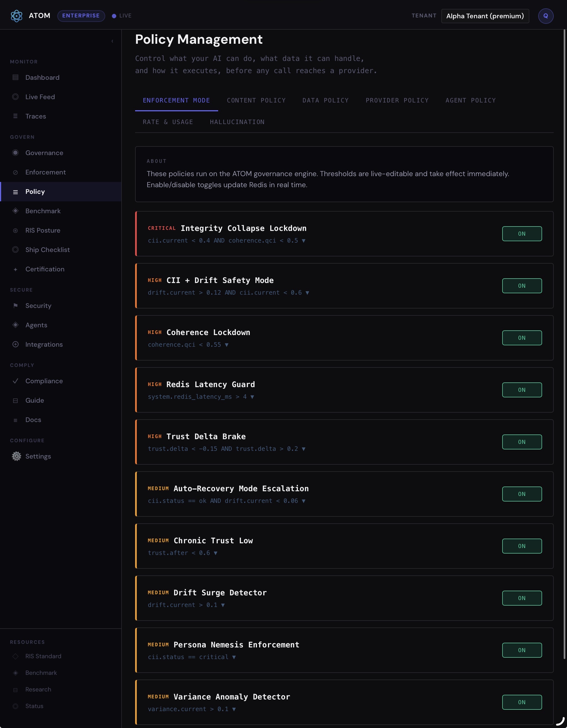This screenshot has width=567, height=728.
Task: Toggle Integrity Collapse Lockdown ON switch
Action: (x=522, y=234)
